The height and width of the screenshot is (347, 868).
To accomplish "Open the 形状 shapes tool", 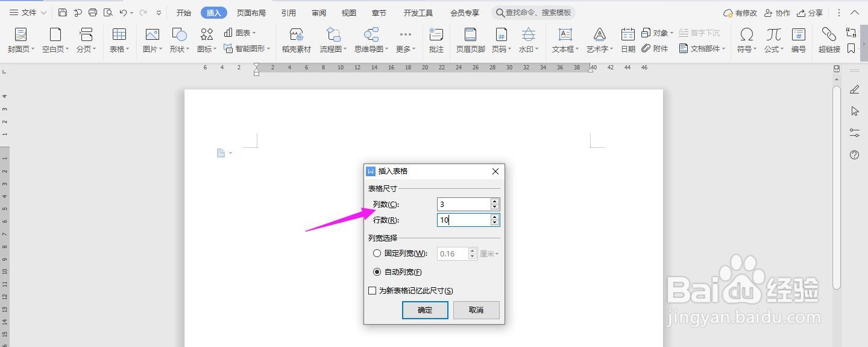I will [x=179, y=40].
